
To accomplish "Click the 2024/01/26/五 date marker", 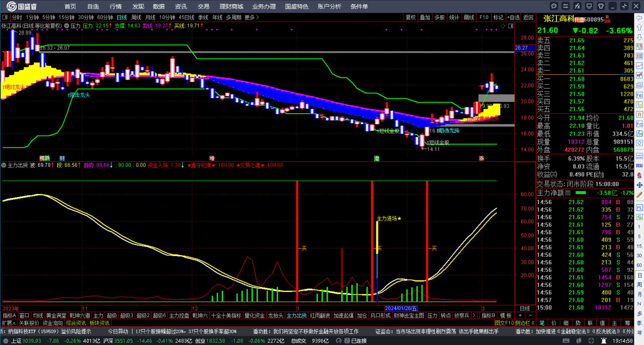I will (x=401, y=308).
